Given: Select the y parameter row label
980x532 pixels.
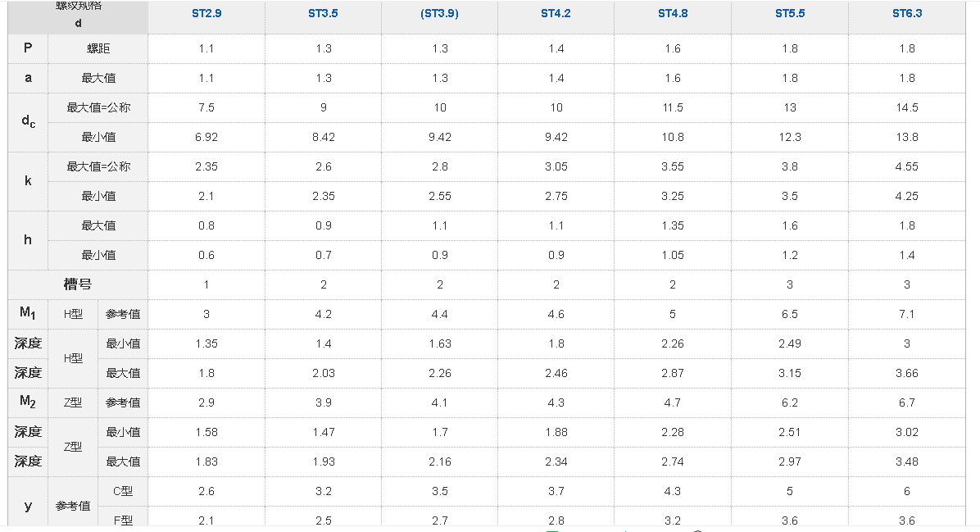Looking at the screenshot, I should [x=28, y=506].
